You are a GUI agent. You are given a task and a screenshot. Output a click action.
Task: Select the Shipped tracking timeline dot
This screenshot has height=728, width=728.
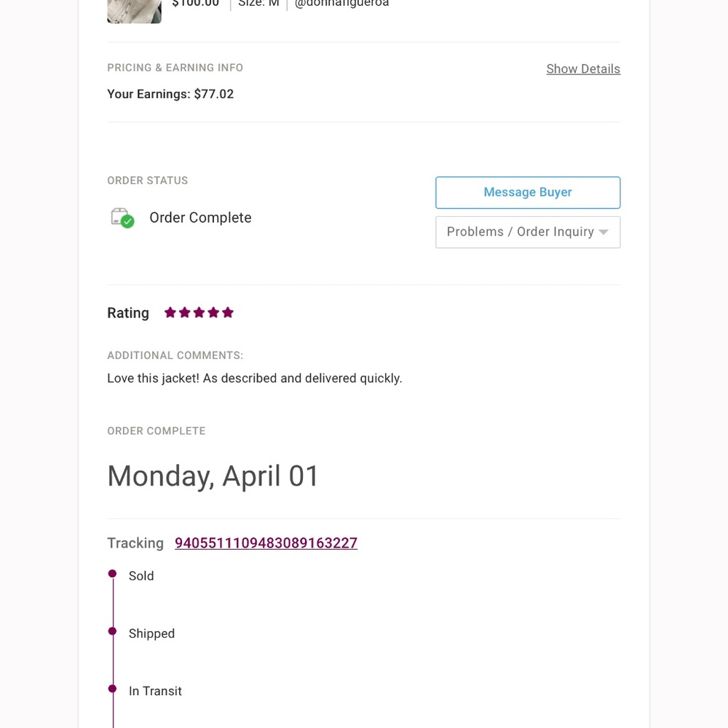point(112,631)
